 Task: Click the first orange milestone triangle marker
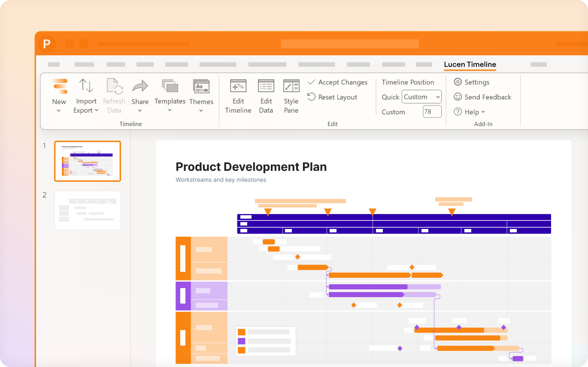(268, 212)
